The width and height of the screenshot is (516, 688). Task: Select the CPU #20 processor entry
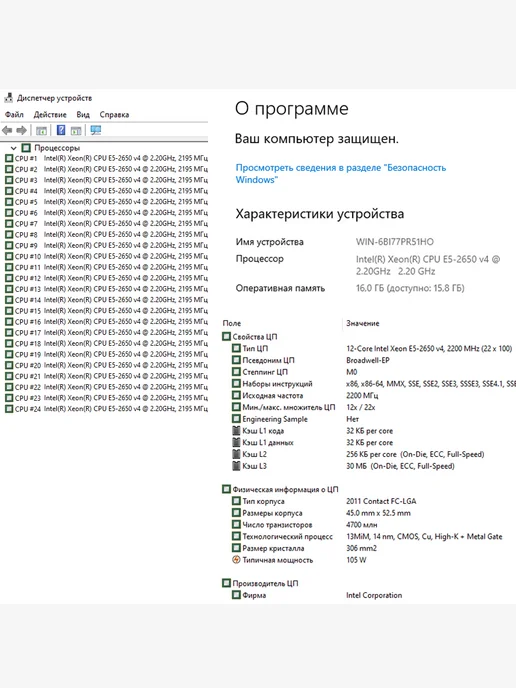(106, 365)
